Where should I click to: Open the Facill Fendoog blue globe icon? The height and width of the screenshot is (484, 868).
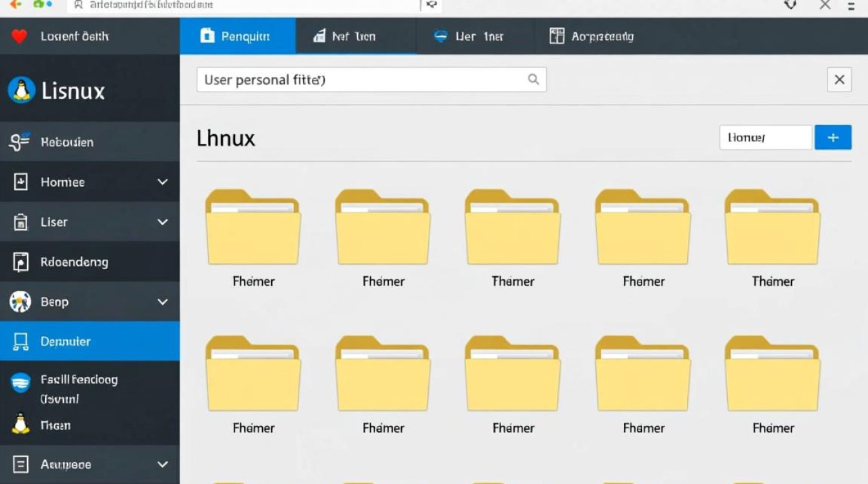point(21,381)
